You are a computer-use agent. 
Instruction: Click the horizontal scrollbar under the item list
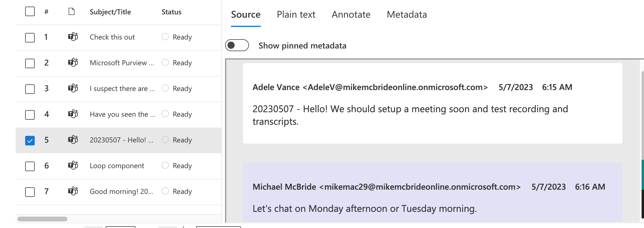[42, 219]
